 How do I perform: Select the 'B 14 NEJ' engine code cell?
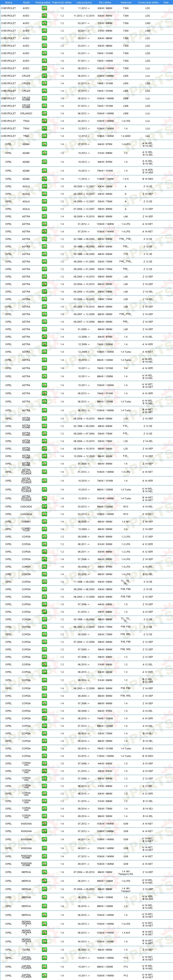(148, 748)
